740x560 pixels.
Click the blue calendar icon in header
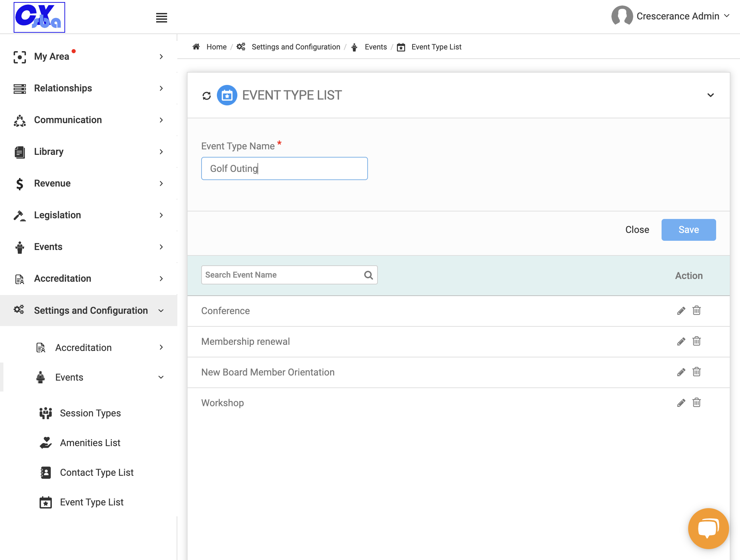coord(227,95)
